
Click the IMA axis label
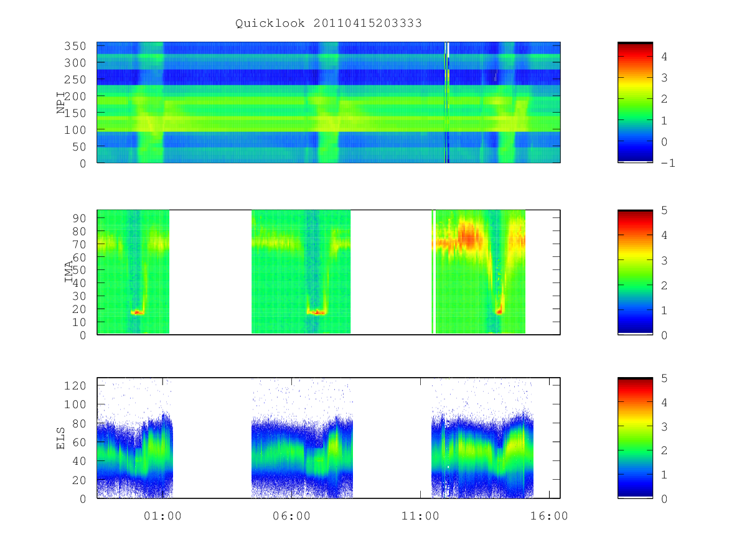click(x=69, y=272)
